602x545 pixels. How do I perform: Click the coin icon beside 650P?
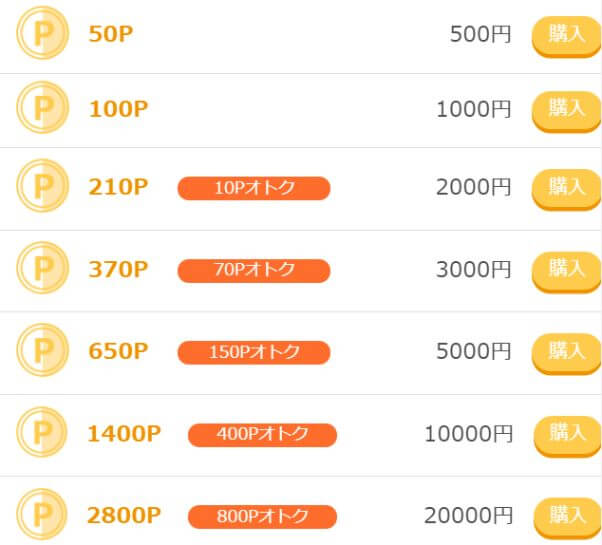(x=42, y=351)
